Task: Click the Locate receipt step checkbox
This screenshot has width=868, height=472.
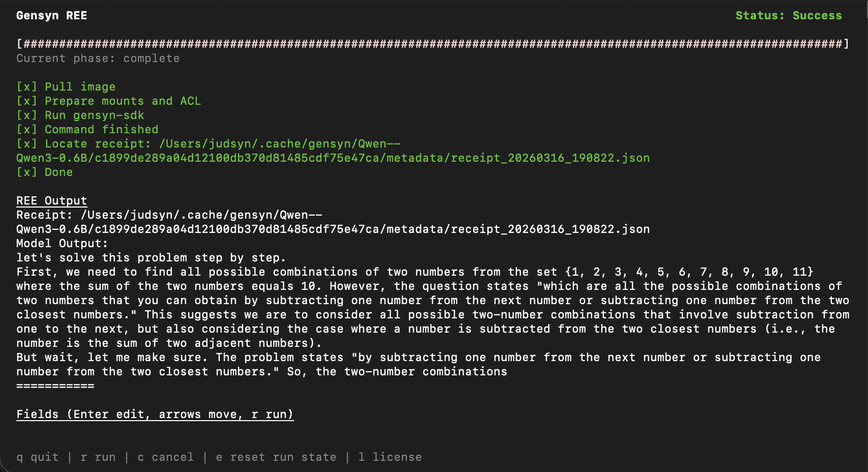Action: pos(26,144)
